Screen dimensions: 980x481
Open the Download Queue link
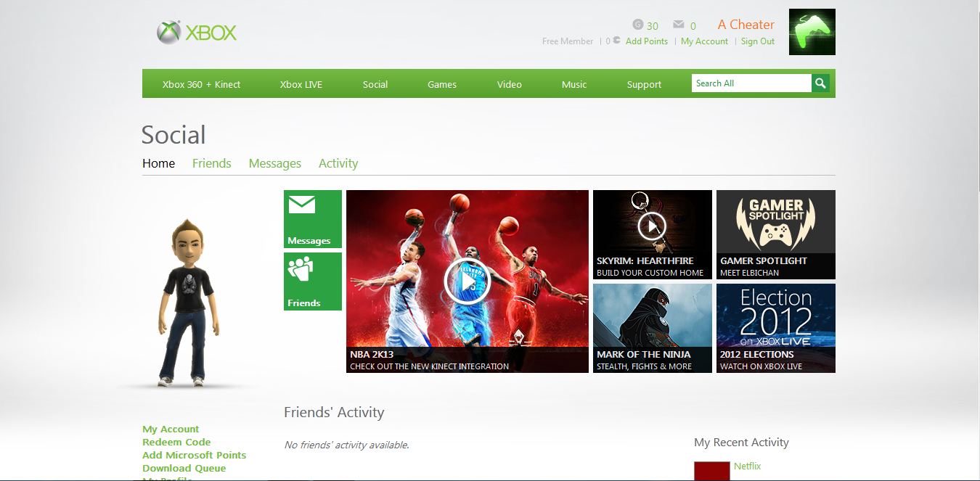pos(184,468)
